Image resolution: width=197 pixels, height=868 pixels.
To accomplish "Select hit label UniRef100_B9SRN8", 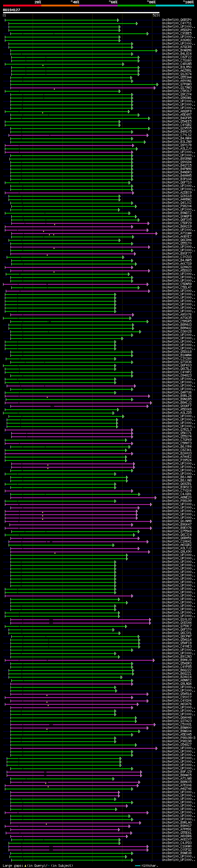I will click(x=177, y=159).
